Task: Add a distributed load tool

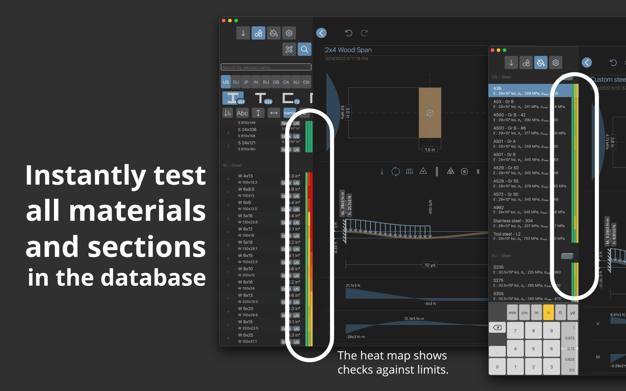Action: pyautogui.click(x=409, y=171)
